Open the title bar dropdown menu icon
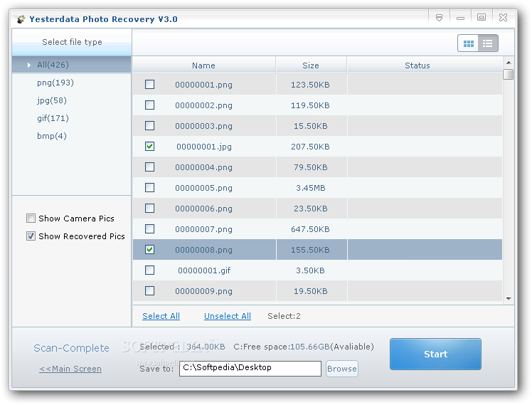This screenshot has width=532, height=405. click(x=439, y=18)
